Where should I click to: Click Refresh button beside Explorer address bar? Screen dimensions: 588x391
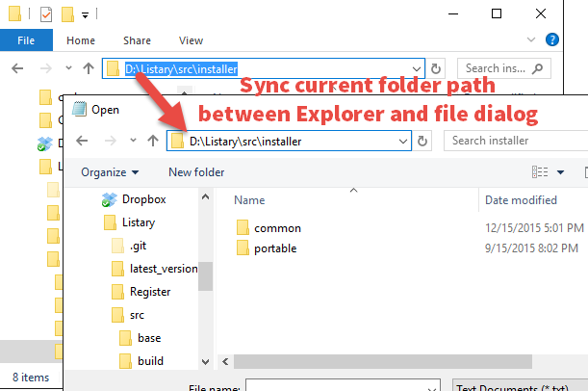coord(438,69)
